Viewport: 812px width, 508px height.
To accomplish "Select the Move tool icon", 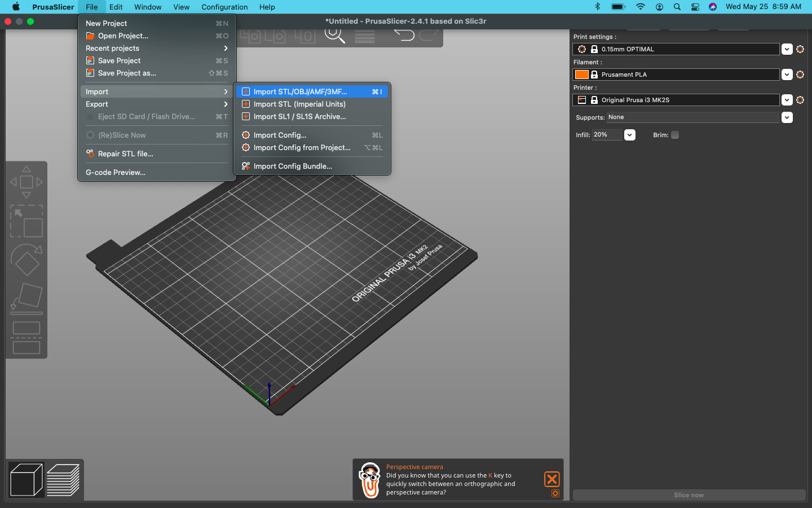I will pos(27,182).
